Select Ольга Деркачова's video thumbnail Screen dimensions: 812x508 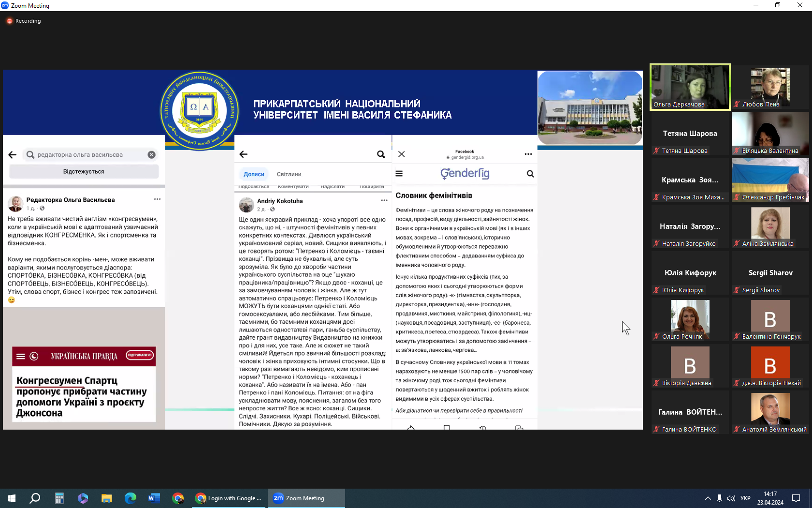coord(690,87)
